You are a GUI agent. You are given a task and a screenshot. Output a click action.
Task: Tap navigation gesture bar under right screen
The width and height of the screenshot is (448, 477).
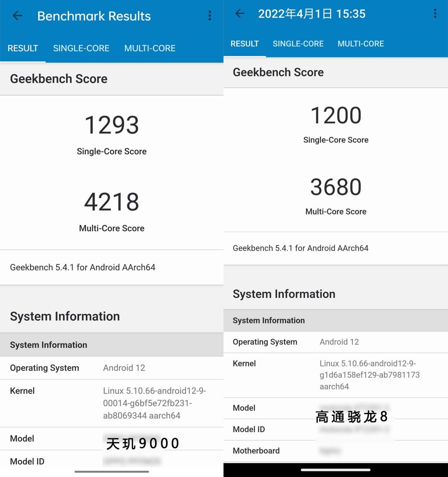[336, 470]
